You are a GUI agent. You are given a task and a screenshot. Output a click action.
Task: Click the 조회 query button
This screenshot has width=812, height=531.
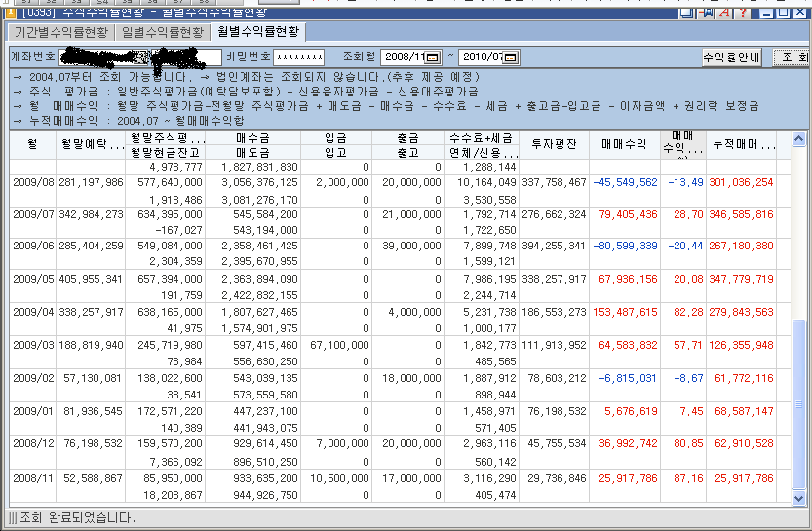[x=793, y=57]
